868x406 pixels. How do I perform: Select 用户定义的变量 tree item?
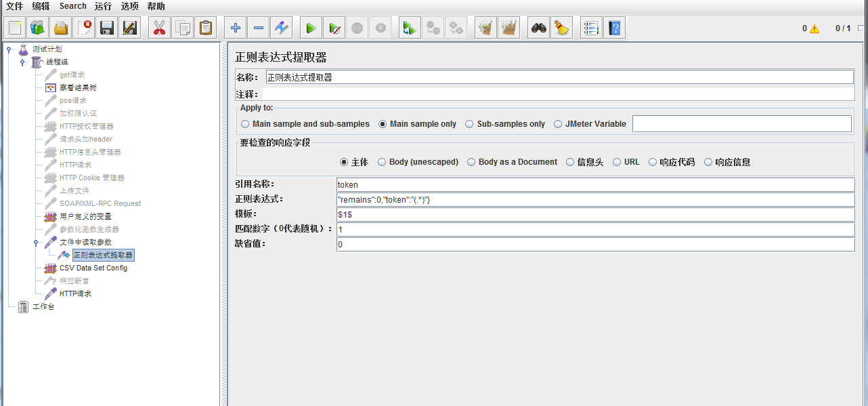pyautogui.click(x=85, y=216)
